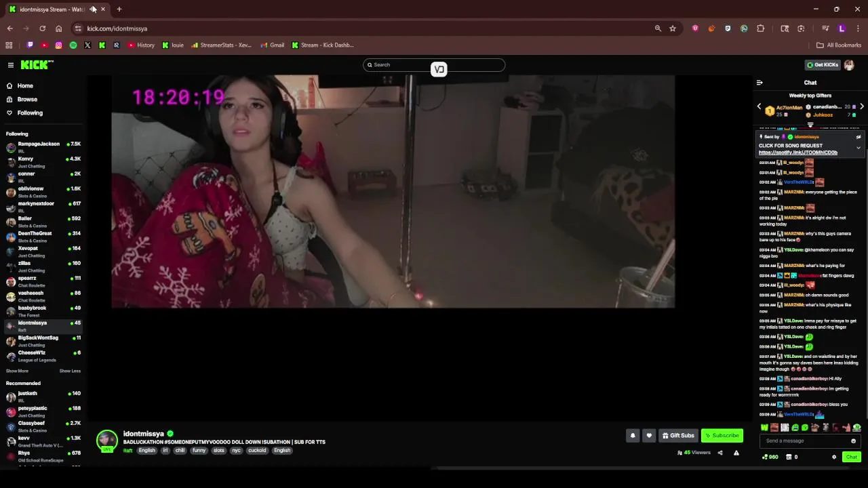The image size is (868, 488).
Task: Open Instagram bookmark icon
Action: pyautogui.click(x=58, y=45)
